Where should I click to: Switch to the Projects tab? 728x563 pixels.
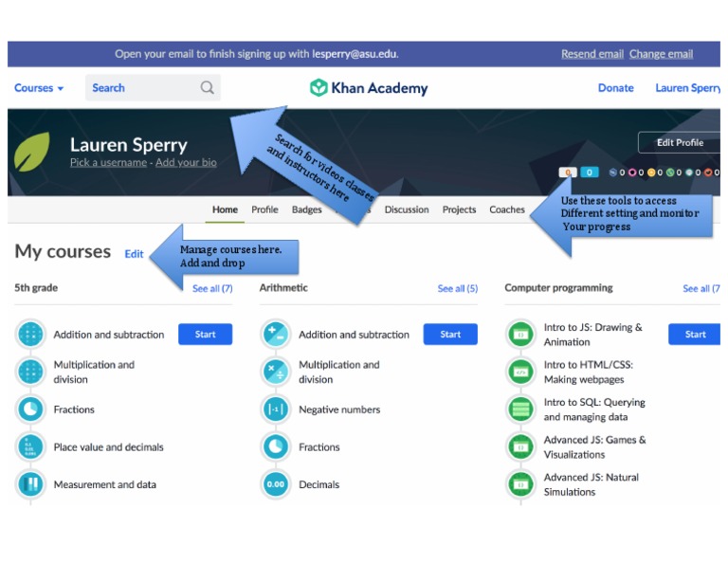tap(459, 209)
